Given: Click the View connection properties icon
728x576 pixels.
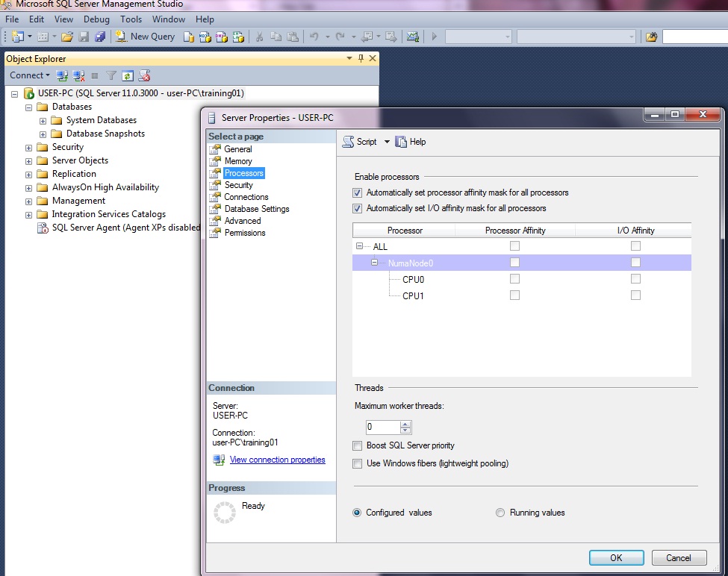Looking at the screenshot, I should (x=219, y=460).
